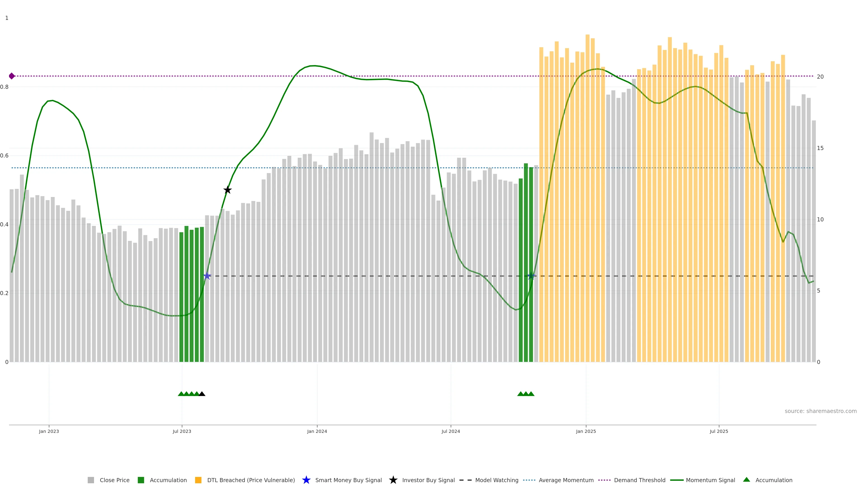Toggle the Close Price legend entry

pos(114,480)
